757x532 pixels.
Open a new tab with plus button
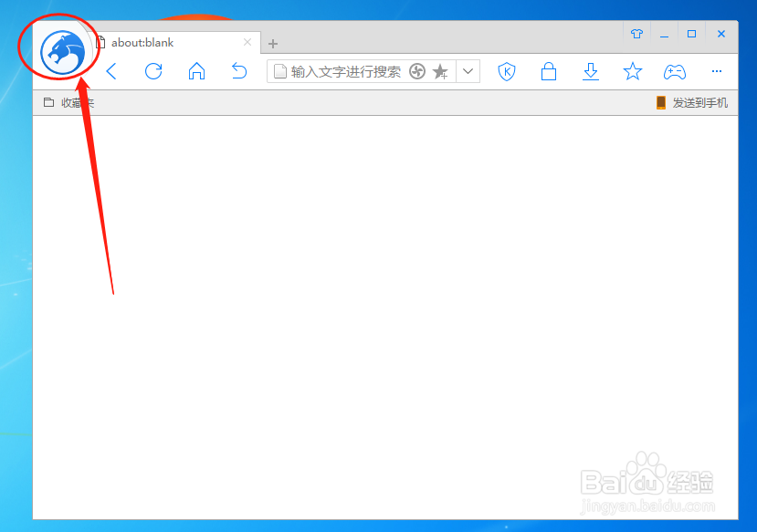(273, 44)
